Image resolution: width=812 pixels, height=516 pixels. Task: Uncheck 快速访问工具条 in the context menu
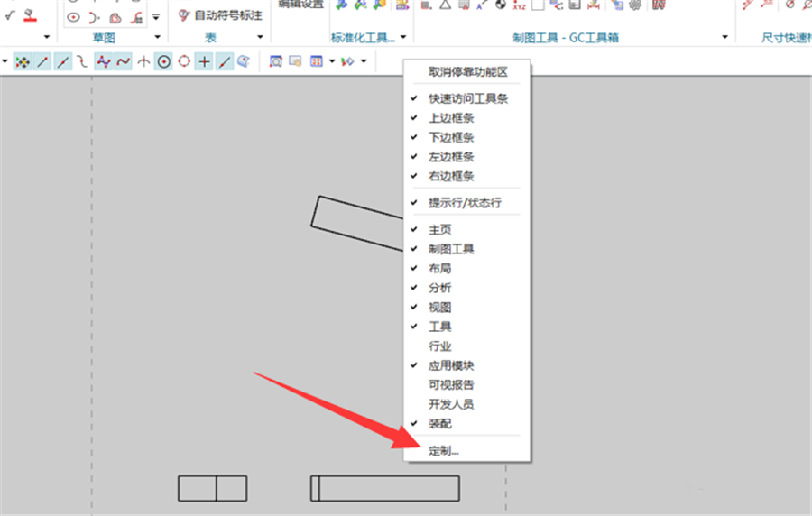(x=466, y=98)
